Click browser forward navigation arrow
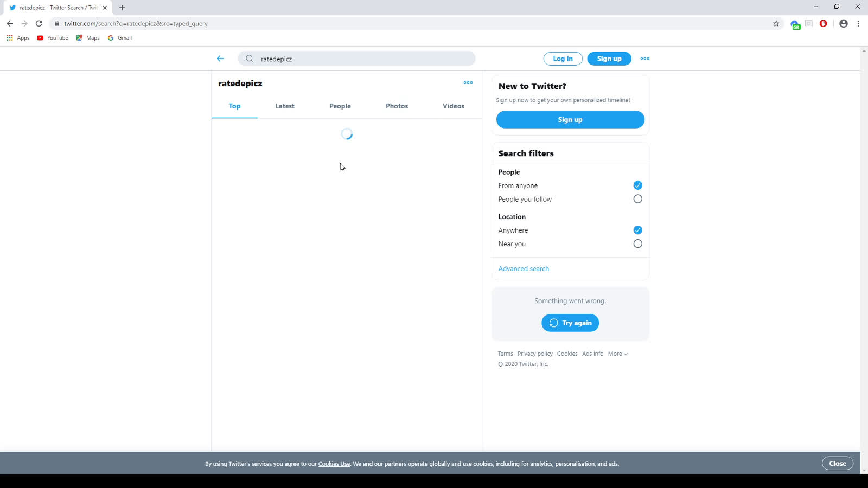 click(x=24, y=23)
